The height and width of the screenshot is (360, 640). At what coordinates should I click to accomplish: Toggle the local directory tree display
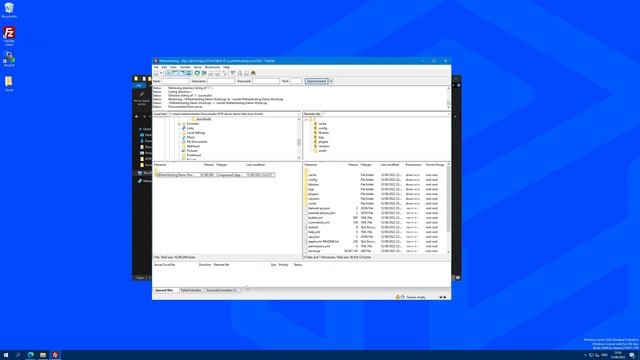pos(174,73)
